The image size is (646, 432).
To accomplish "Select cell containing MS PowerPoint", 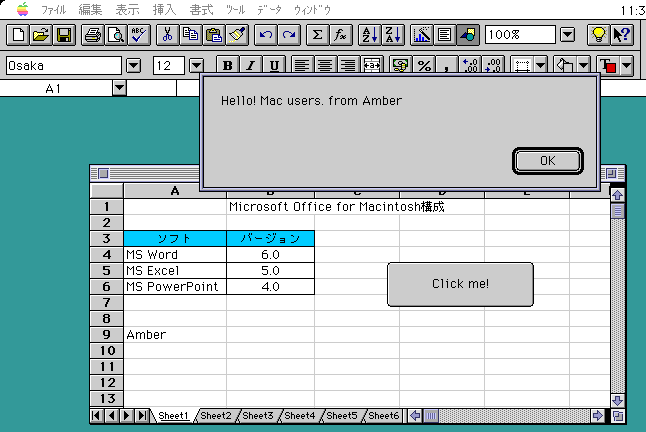I will click(x=175, y=287).
